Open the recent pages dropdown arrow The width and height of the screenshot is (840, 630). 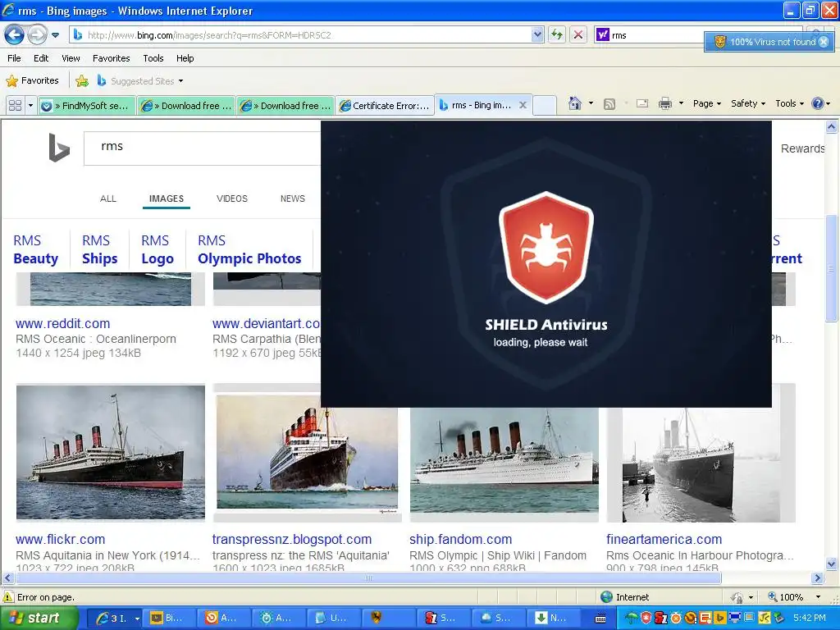(55, 35)
